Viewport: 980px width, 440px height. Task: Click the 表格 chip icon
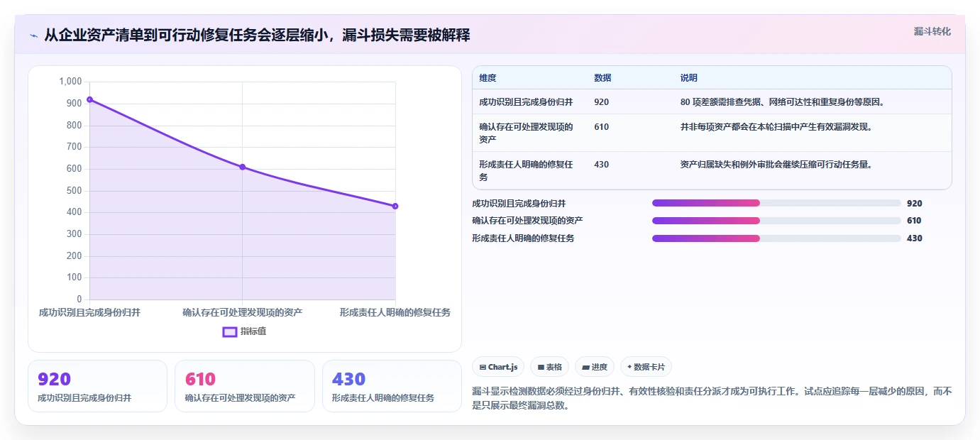coord(541,368)
